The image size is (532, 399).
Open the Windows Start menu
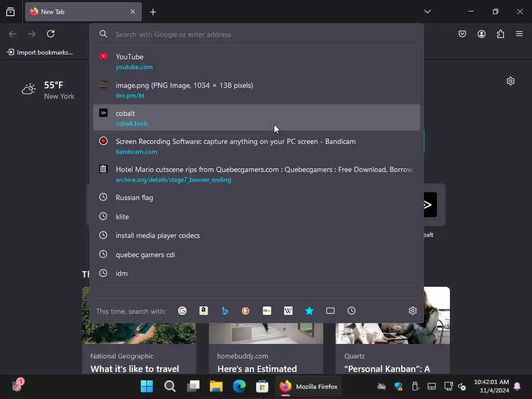point(147,386)
